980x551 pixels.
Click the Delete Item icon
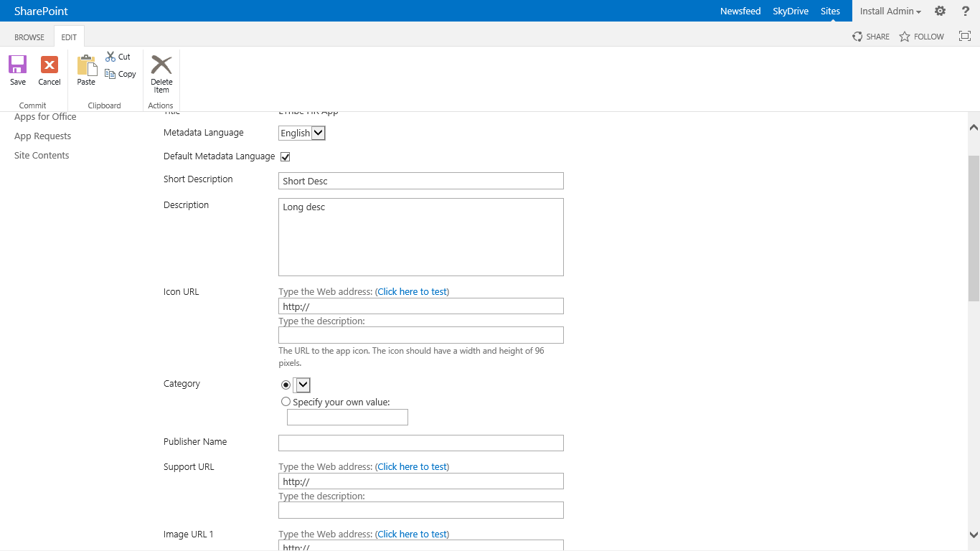tap(161, 65)
